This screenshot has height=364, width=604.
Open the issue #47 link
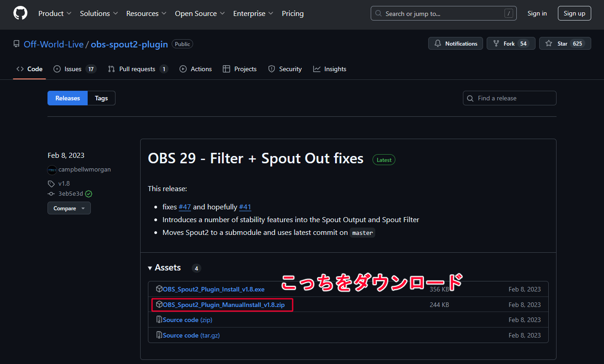click(x=184, y=207)
